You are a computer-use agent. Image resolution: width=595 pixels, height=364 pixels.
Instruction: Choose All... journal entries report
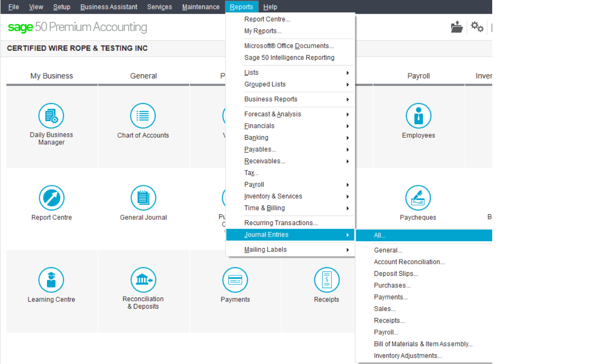tap(424, 235)
